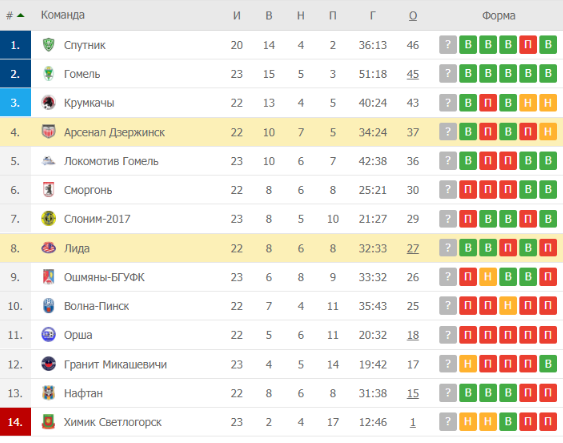Click the Гомель team logo

[x=48, y=74]
